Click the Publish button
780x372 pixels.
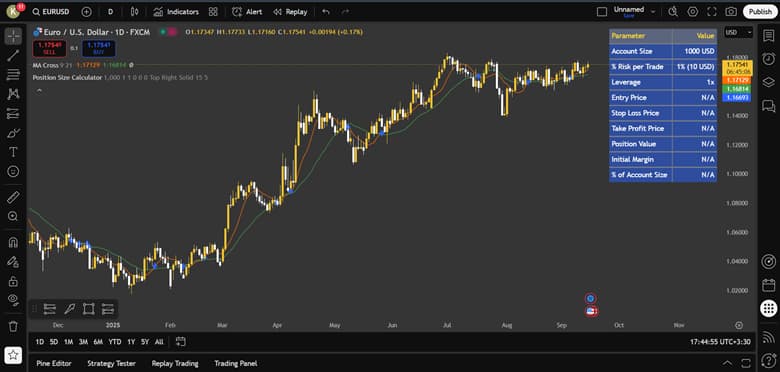tap(760, 11)
